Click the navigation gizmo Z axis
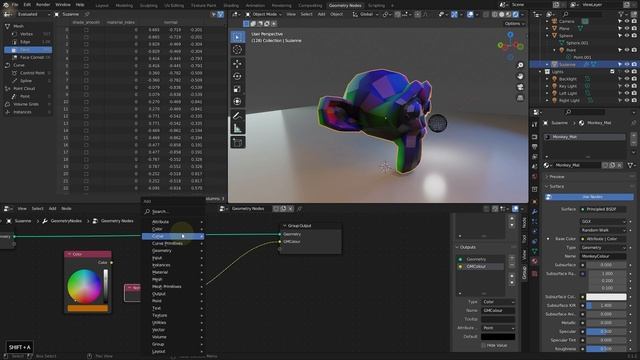Screen dimensions: 640x360 [x=510, y=35]
